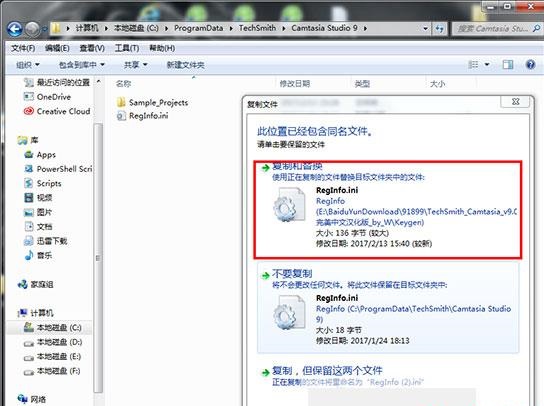Click TechSmith in the address breadcrumb
The image size is (544, 406).
257,28
